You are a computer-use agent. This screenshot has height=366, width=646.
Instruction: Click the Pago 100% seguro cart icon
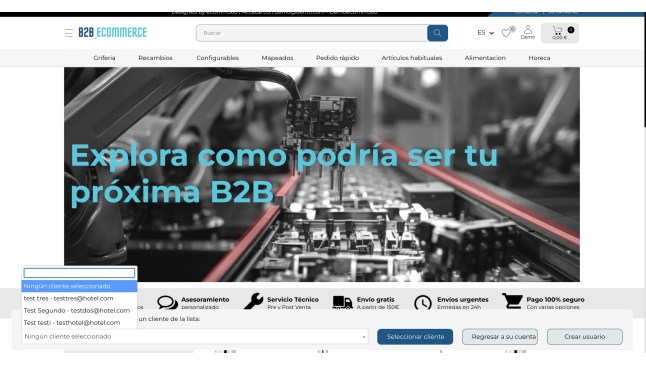point(512,300)
